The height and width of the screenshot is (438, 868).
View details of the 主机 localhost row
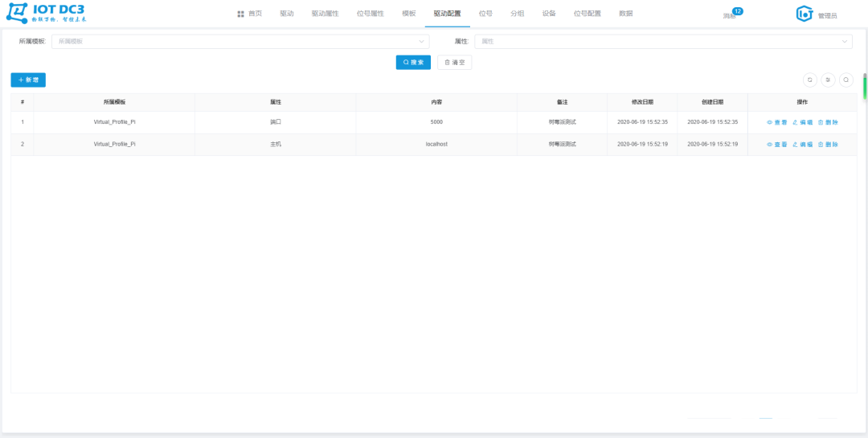pyautogui.click(x=776, y=145)
